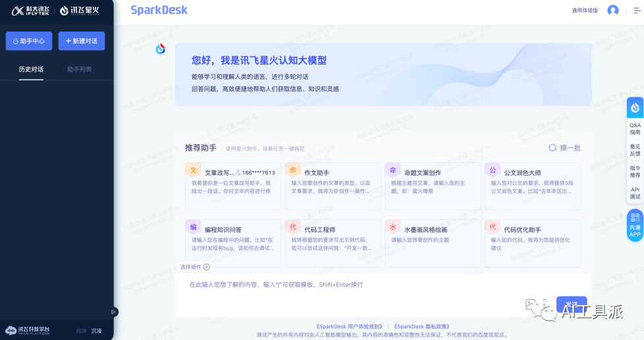The image size is (644, 340).
Task: Open the 编程知识问答 assistant title
Action: click(223, 230)
